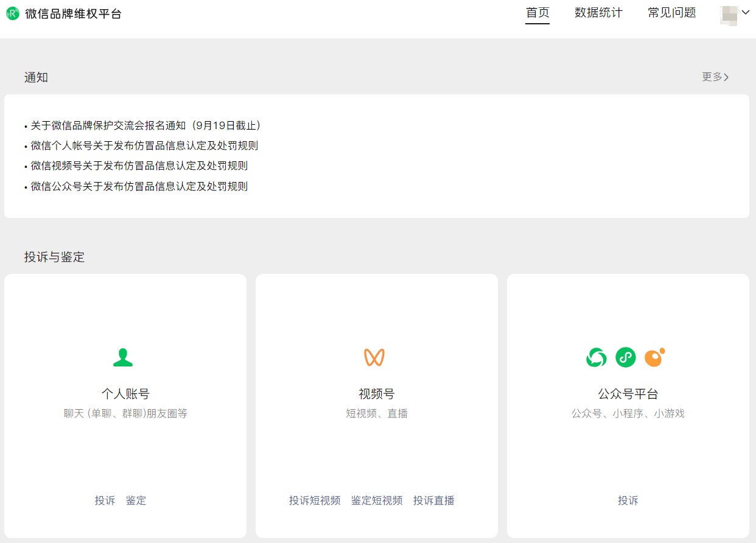Viewport: 756px width, 543px height.
Task: Click the orange Mini Game icon
Action: click(655, 357)
